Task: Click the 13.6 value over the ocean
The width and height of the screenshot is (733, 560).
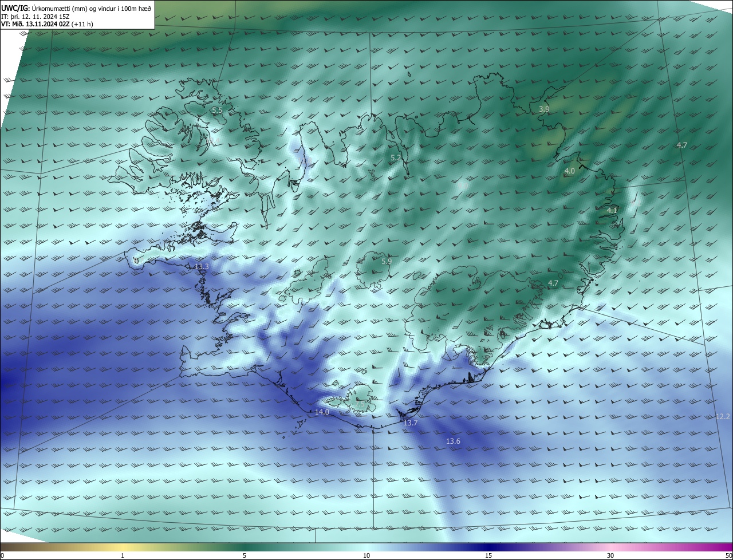Action: [x=453, y=441]
